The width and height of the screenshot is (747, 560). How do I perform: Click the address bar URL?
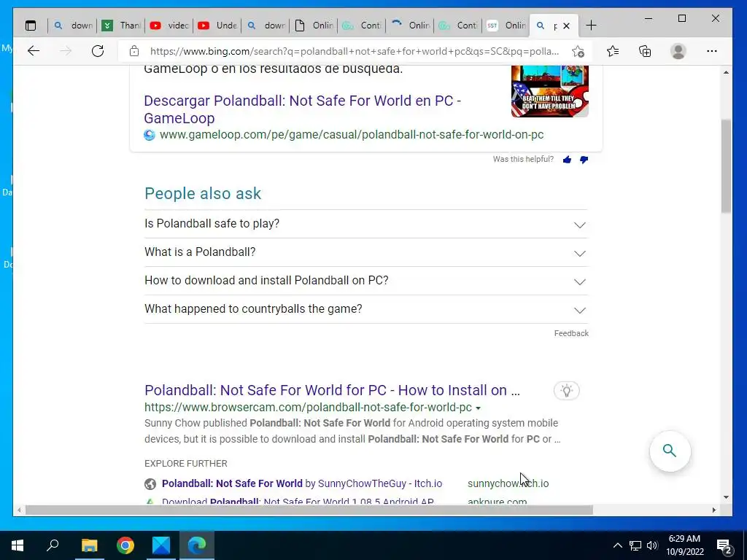click(x=355, y=51)
